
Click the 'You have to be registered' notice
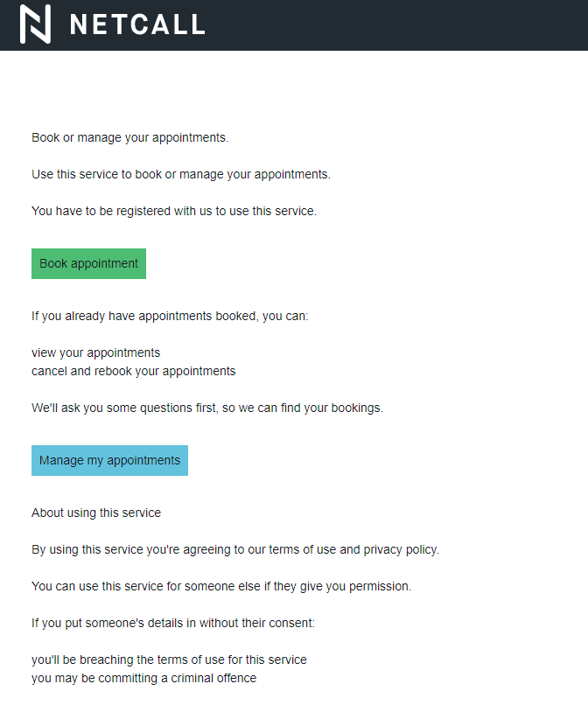[x=174, y=211]
